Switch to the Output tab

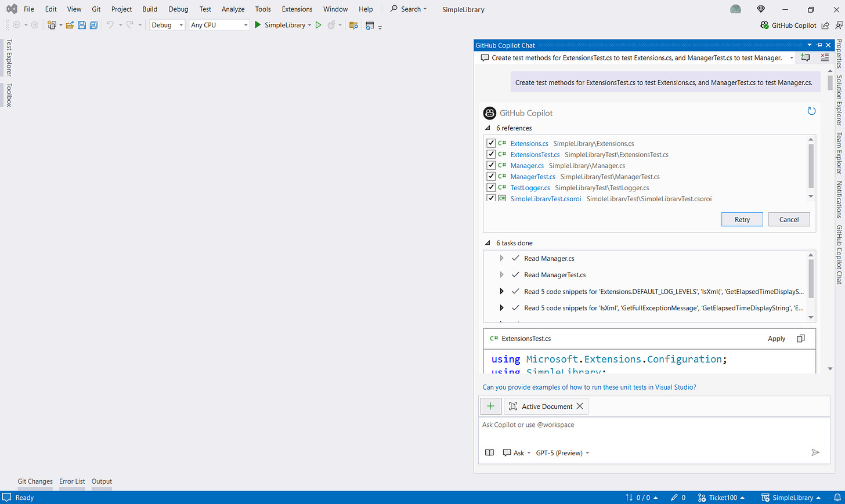point(102,481)
